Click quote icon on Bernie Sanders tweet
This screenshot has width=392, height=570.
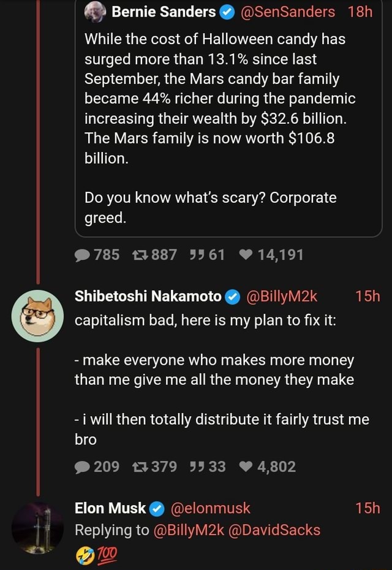pyautogui.click(x=198, y=254)
